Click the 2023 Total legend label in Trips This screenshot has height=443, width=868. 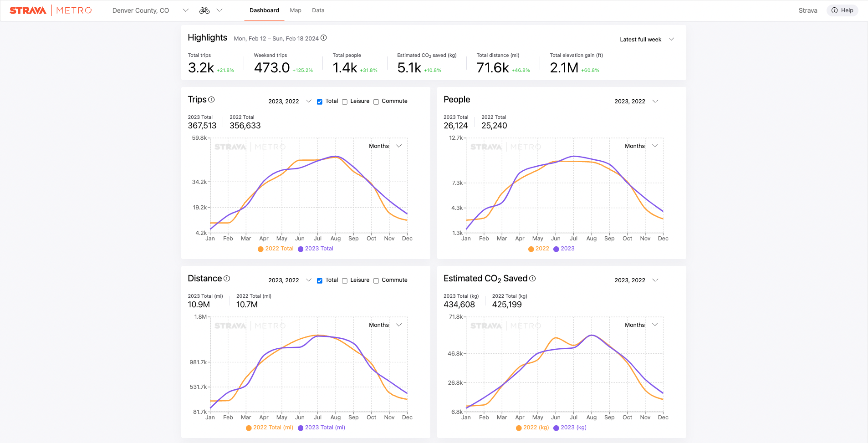coord(319,249)
